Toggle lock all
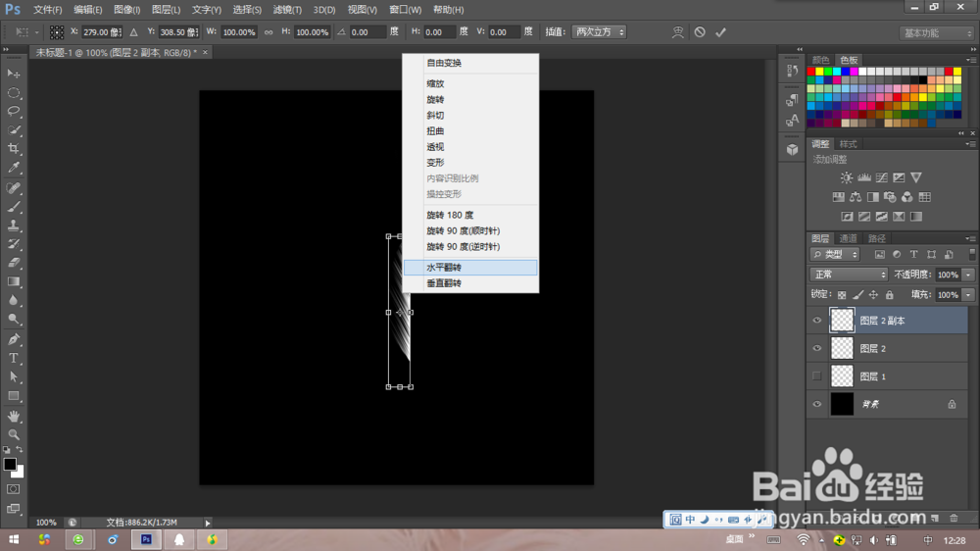980x551 pixels. tap(890, 294)
